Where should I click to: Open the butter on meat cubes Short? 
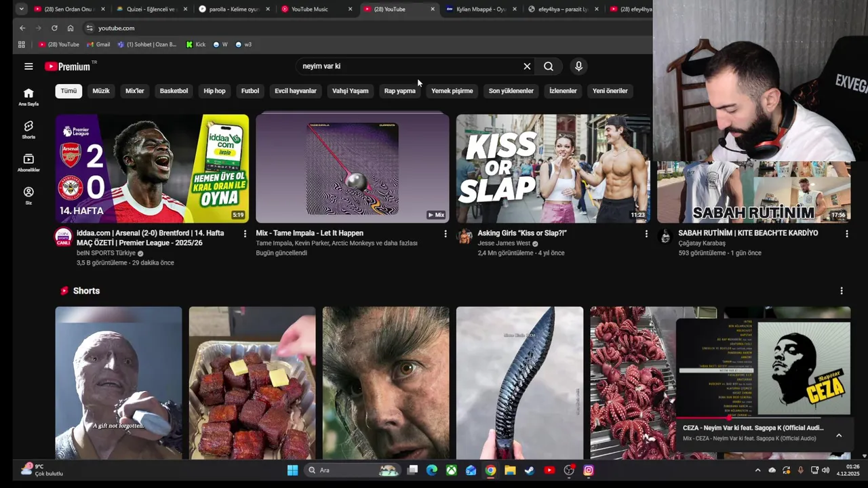click(252, 383)
